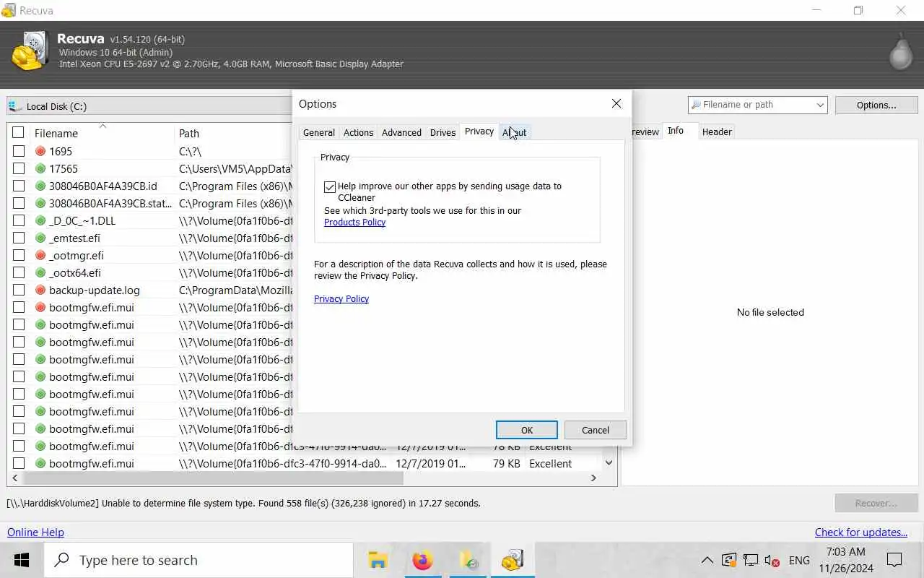Screen dimensions: 924x578
Task: Click the Check for updates link
Action: (861, 532)
